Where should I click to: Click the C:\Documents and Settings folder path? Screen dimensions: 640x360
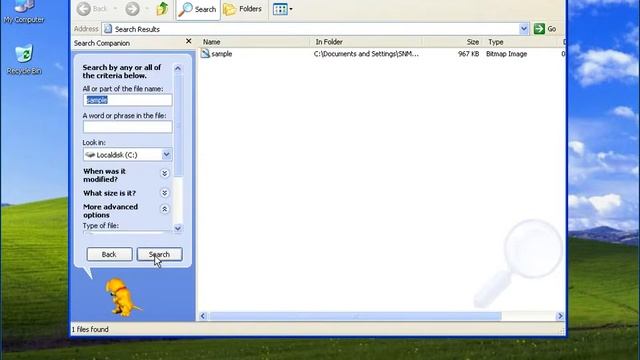point(366,54)
